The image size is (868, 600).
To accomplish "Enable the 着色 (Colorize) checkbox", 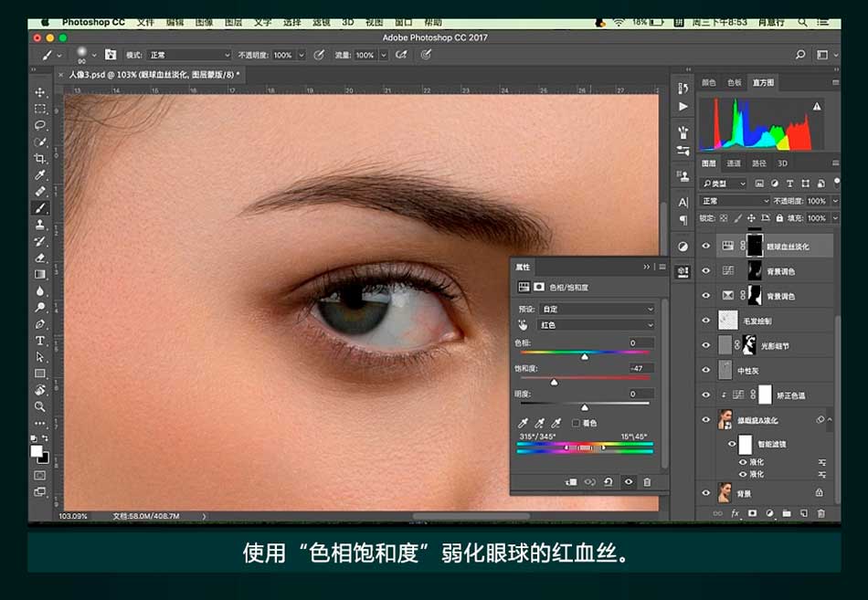I will (575, 423).
